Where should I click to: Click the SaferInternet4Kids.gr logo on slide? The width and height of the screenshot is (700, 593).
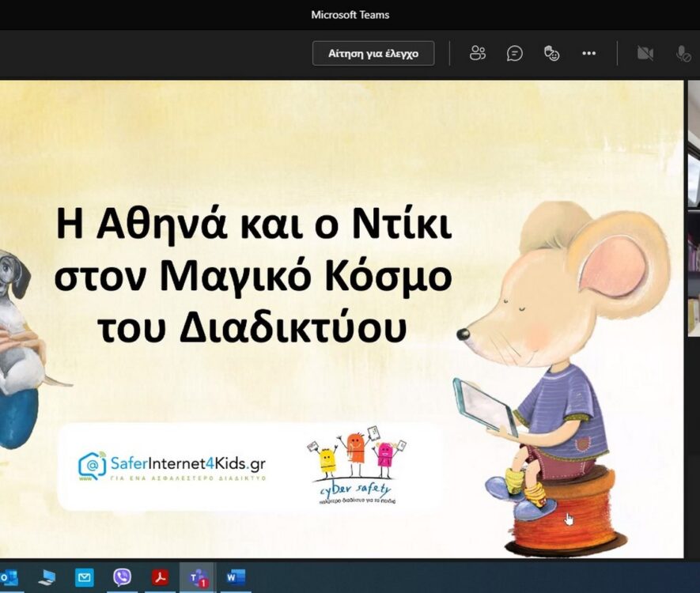tap(172, 466)
